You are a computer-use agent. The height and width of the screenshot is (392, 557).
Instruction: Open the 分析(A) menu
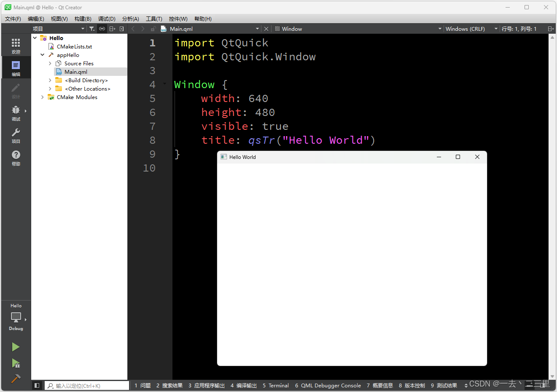coord(130,19)
